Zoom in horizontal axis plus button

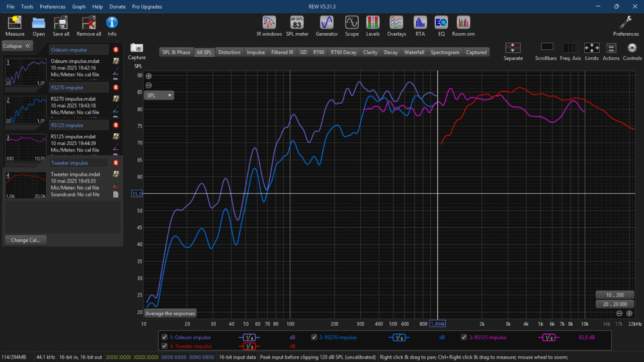click(629, 313)
